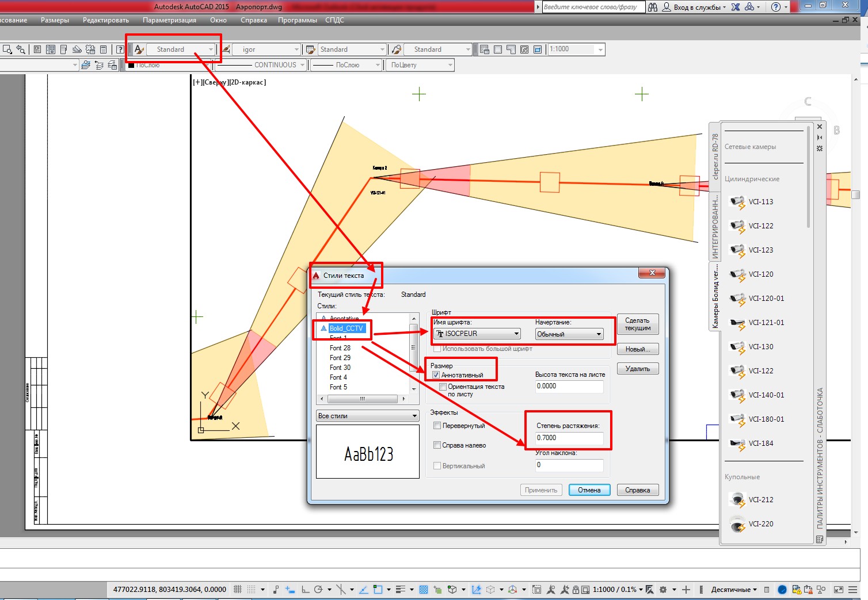This screenshot has width=868, height=600.
Task: Click the status bar customization menu icon
Action: 853,590
